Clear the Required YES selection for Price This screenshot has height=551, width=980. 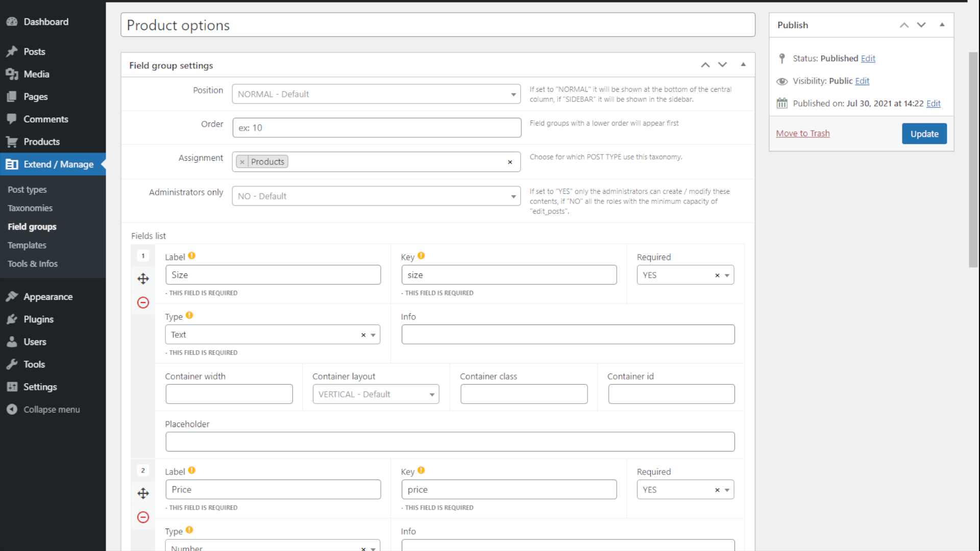click(x=717, y=489)
